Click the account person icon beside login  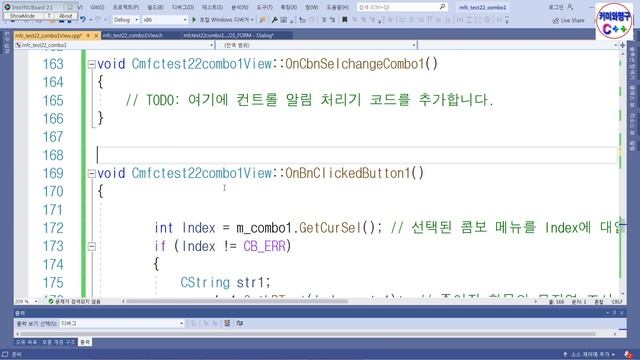coord(570,7)
